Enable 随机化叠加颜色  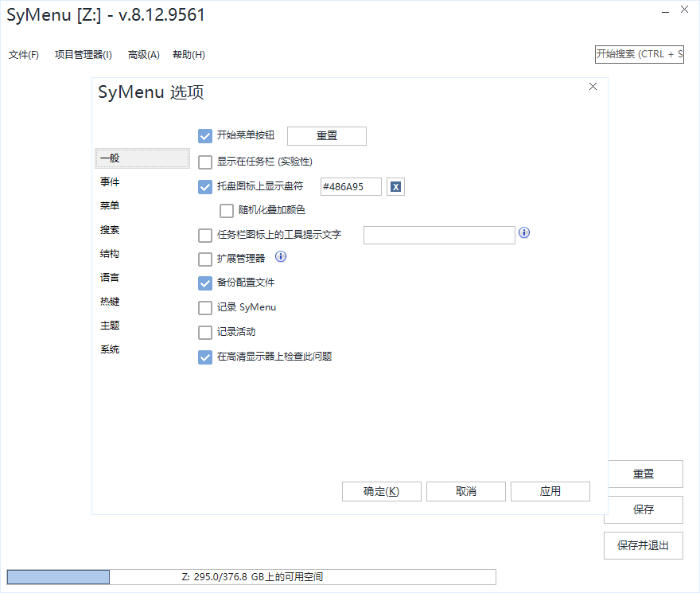[226, 210]
